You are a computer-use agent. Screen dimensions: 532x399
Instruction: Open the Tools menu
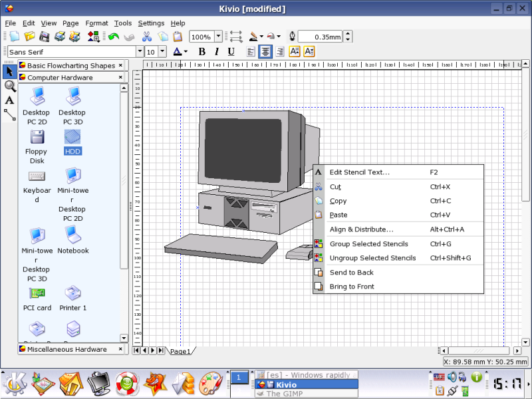click(123, 23)
